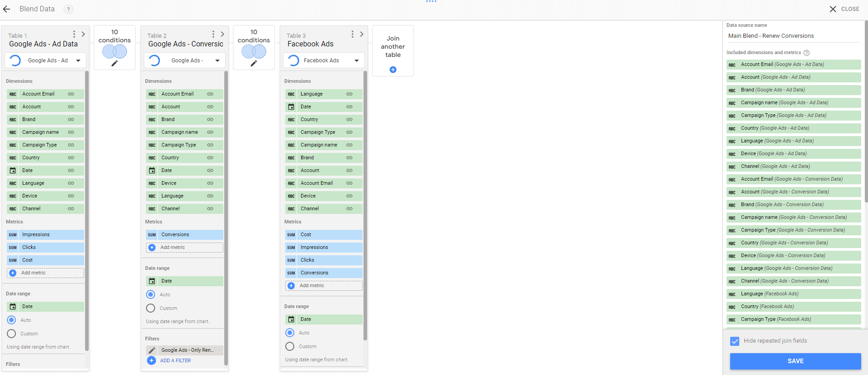
Task: Select Account Email (Google Ads - Ad Data) in included fields
Action: (794, 65)
